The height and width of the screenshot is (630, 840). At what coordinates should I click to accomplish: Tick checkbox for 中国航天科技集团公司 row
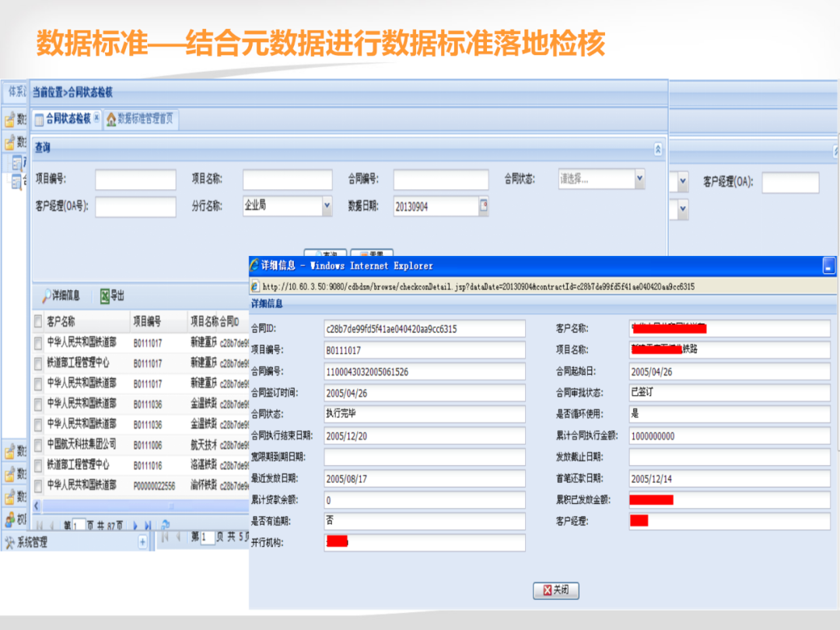click(x=38, y=445)
